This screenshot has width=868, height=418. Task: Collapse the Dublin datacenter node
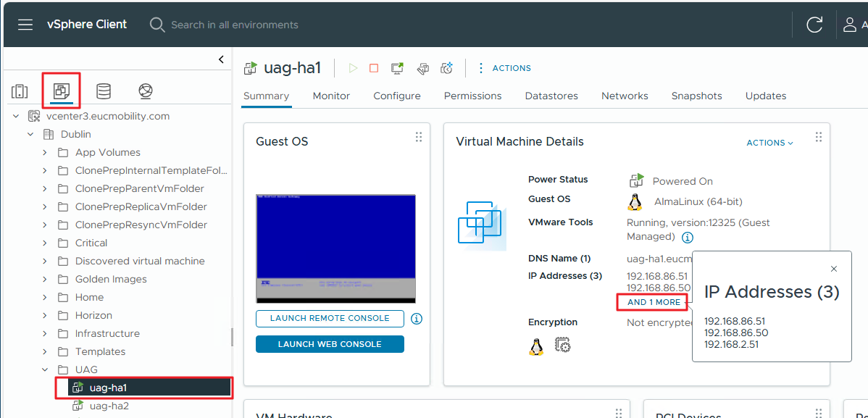pos(30,134)
